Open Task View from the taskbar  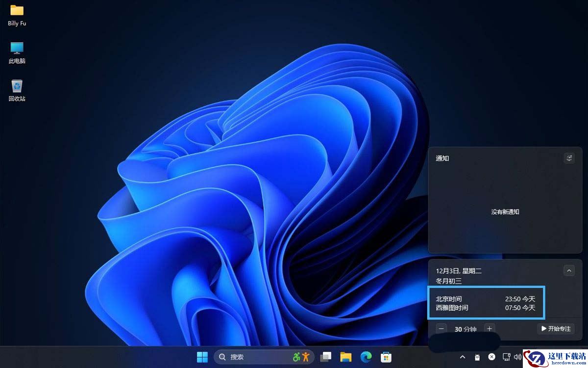coord(326,357)
